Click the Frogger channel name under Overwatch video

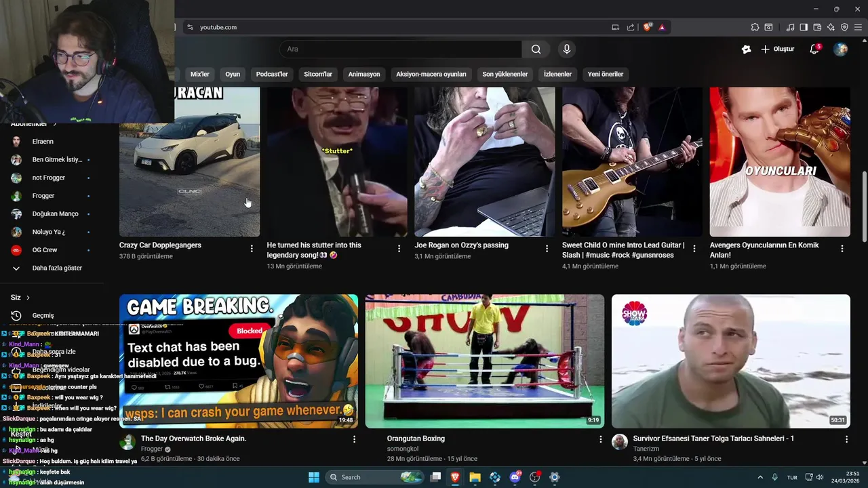[152, 449]
